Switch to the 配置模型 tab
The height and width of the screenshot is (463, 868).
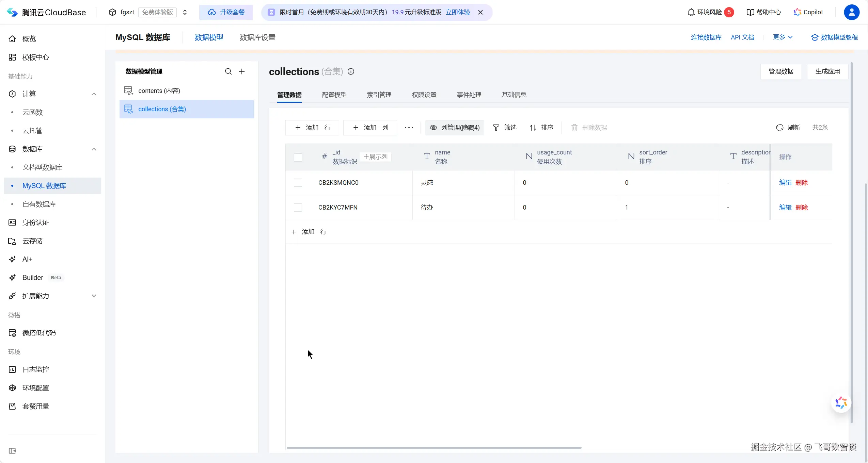point(334,95)
